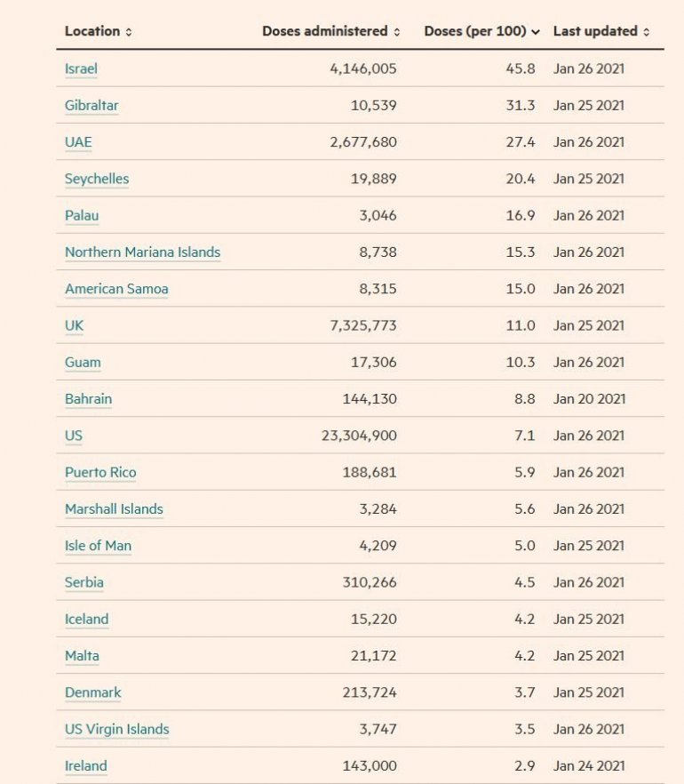Image resolution: width=684 pixels, height=784 pixels.
Task: Open Northern Mariana Islands link
Action: (x=142, y=252)
